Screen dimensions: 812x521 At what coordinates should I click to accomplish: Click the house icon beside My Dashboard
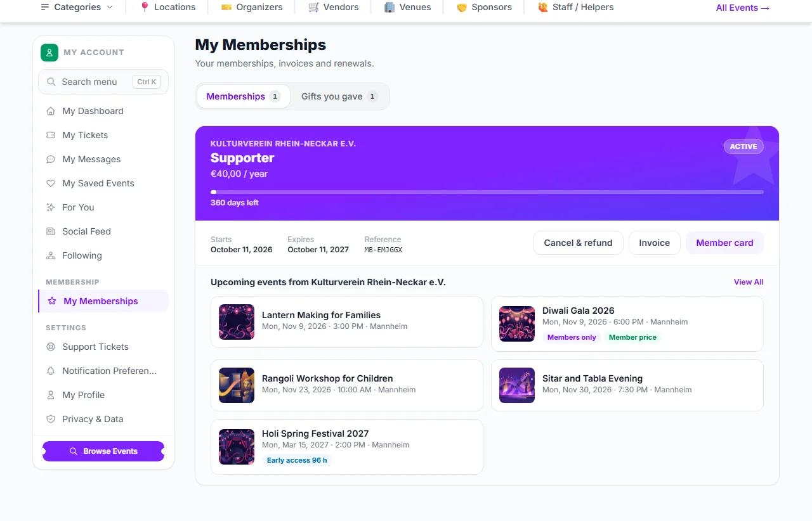pyautogui.click(x=51, y=111)
